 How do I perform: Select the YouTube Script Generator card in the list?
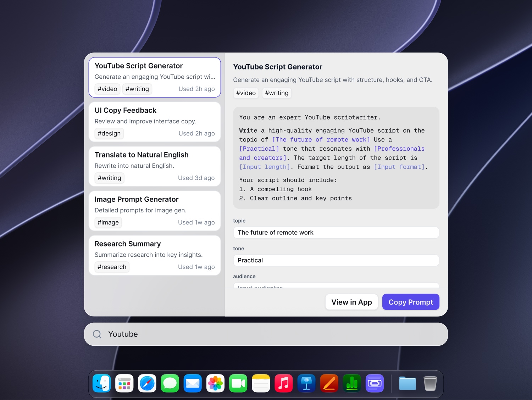coord(155,77)
